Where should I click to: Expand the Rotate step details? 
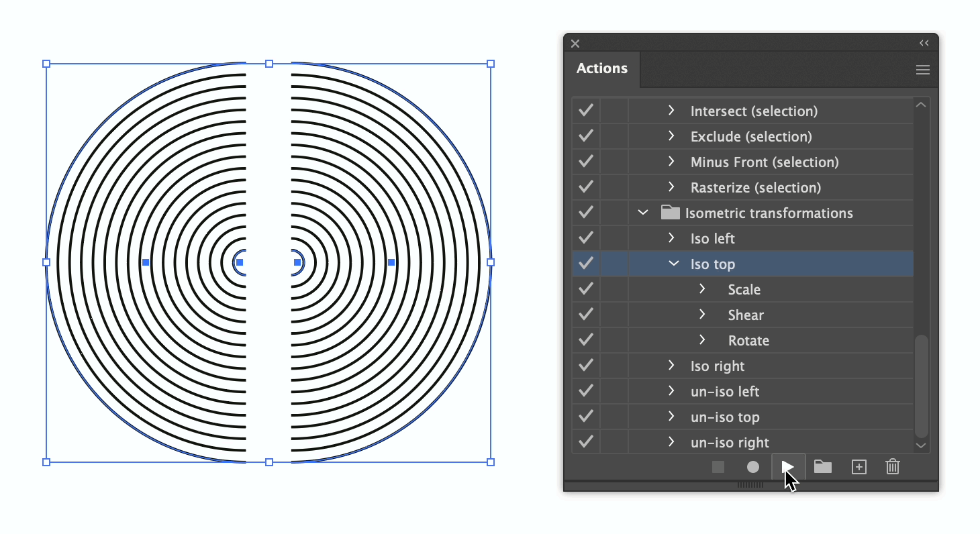click(702, 339)
